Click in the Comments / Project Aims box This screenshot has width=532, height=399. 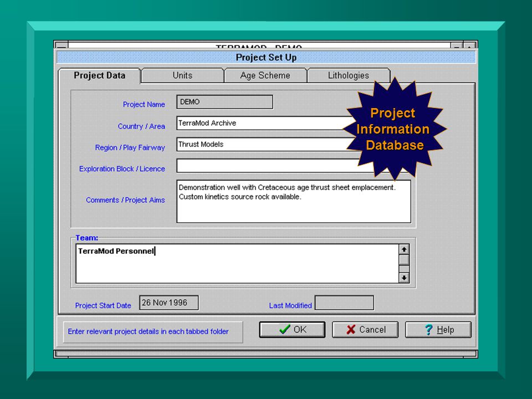[x=294, y=202]
